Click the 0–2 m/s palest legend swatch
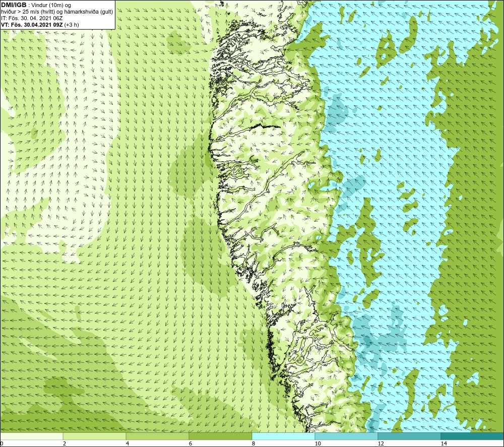 [x=31, y=436]
